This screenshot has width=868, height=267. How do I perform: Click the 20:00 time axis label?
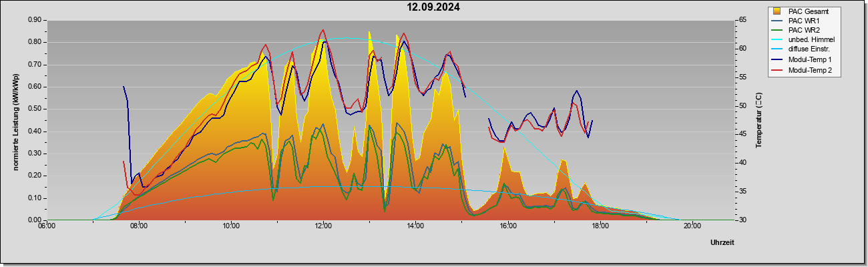(x=692, y=226)
